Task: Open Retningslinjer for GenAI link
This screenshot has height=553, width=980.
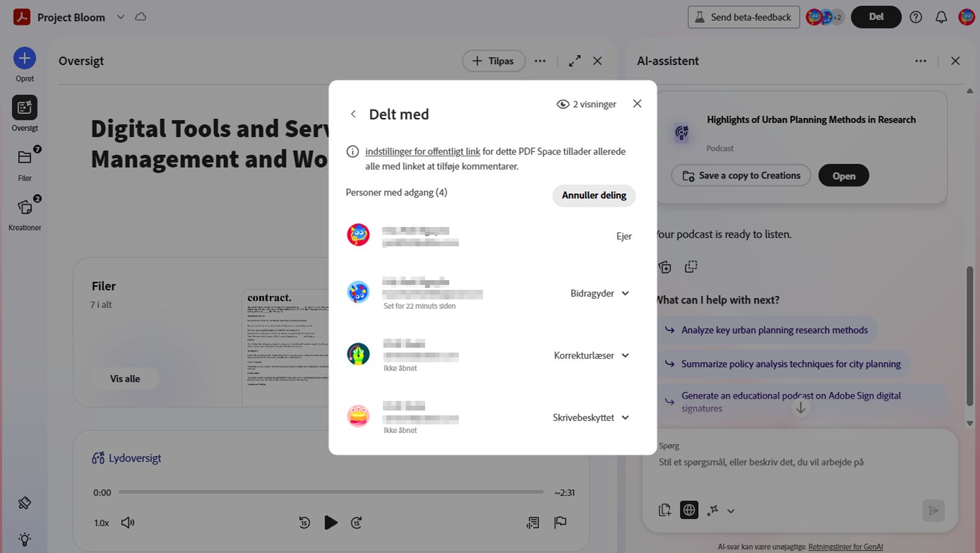Action: (845, 547)
